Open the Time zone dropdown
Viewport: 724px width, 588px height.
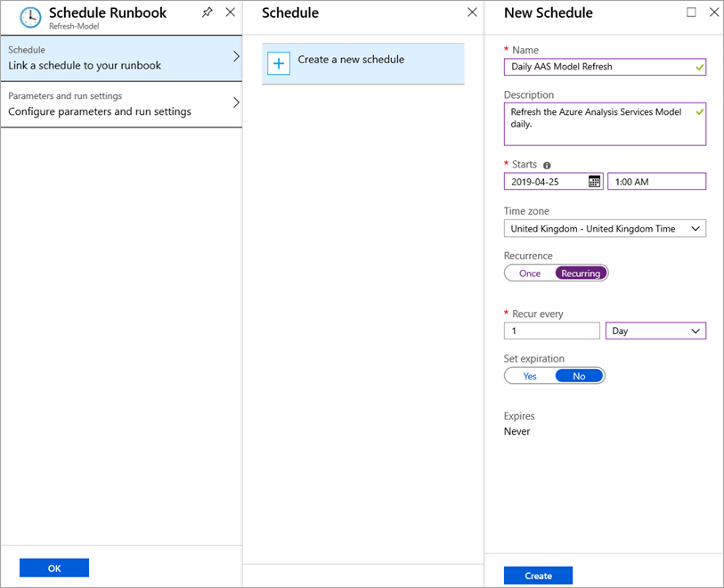605,229
